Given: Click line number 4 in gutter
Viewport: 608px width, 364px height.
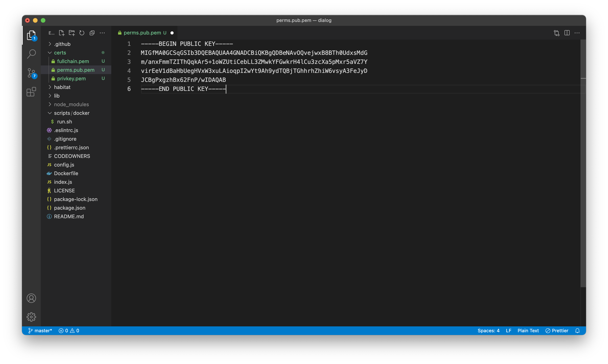Looking at the screenshot, I should pos(129,71).
